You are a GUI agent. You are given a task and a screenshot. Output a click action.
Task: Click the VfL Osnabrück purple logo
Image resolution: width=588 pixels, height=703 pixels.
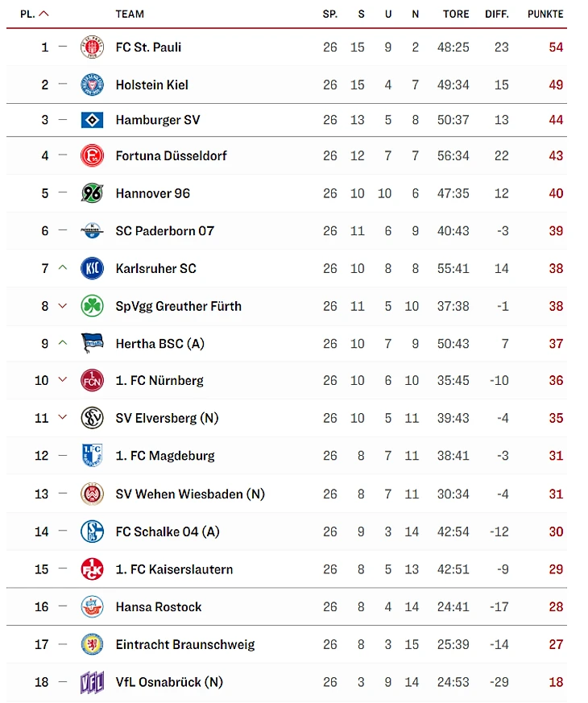pos(93,682)
